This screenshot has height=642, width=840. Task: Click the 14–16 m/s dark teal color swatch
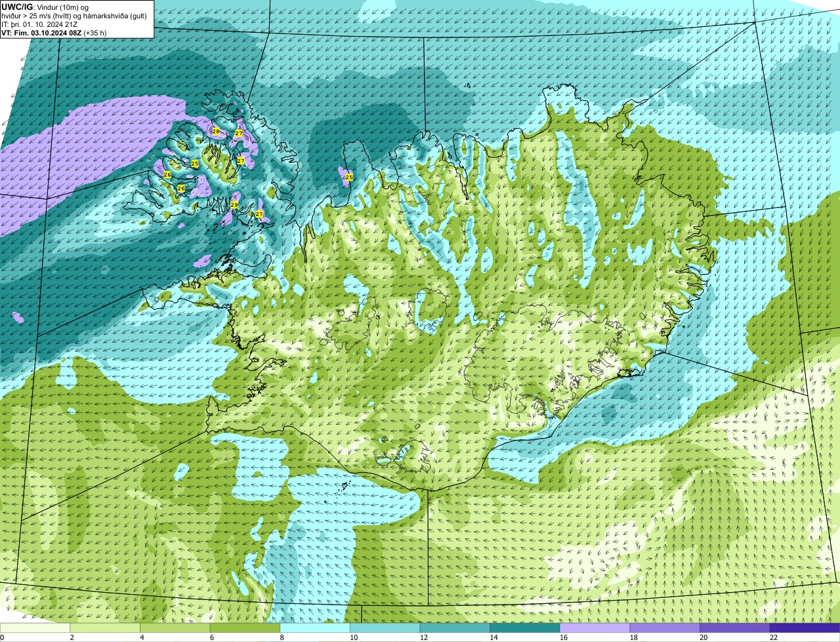525,628
